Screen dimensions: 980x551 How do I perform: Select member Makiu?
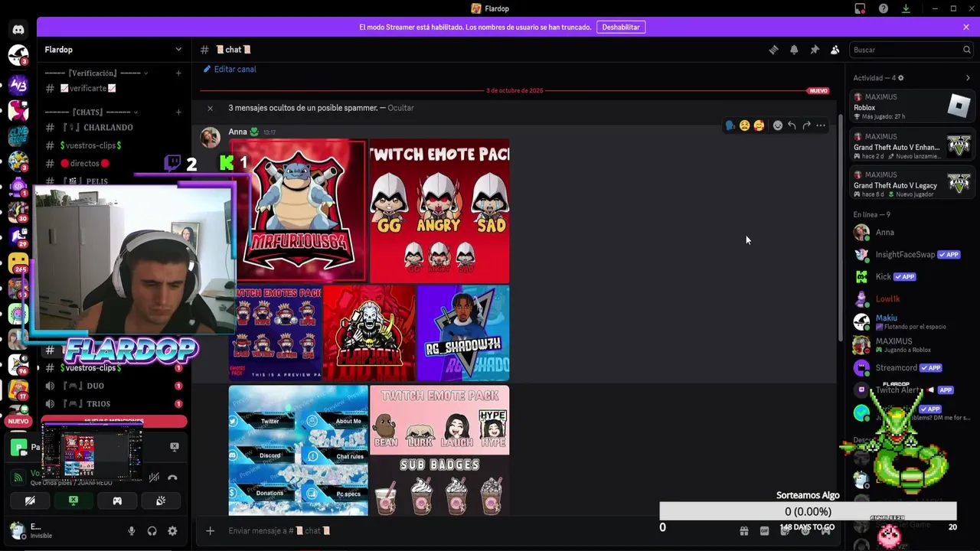tap(912, 321)
